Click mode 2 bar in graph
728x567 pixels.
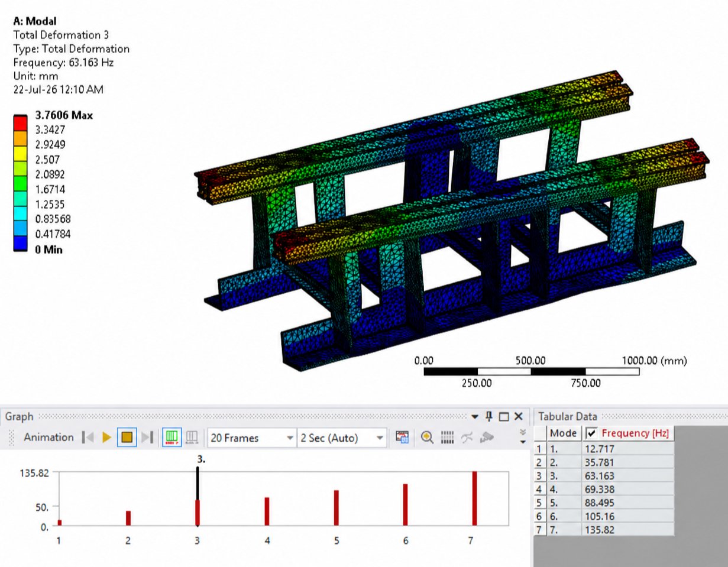(128, 518)
